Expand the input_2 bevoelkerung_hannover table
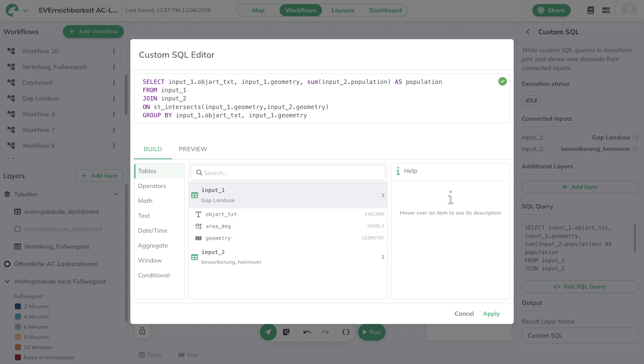This screenshot has height=364, width=644. 288,257
